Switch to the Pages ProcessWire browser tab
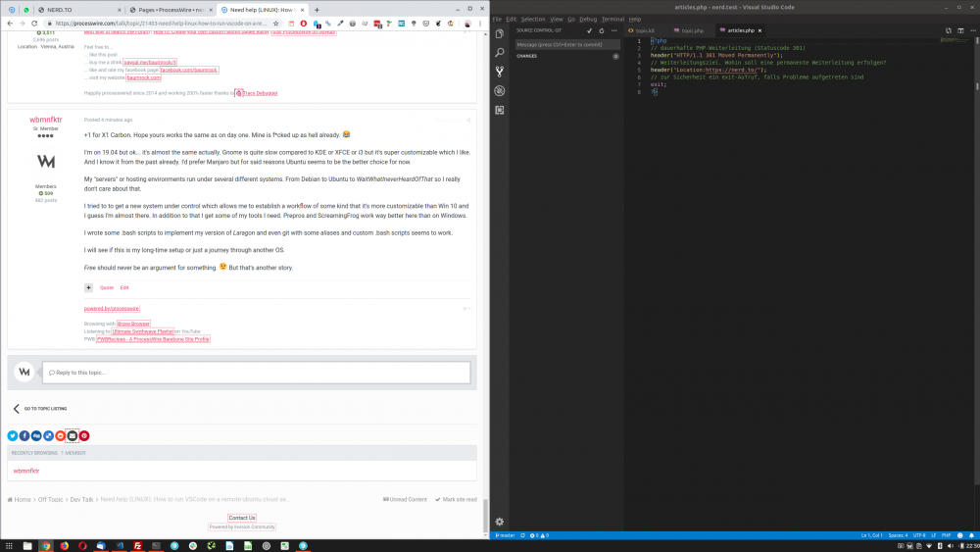The image size is (980, 552). coord(170,10)
